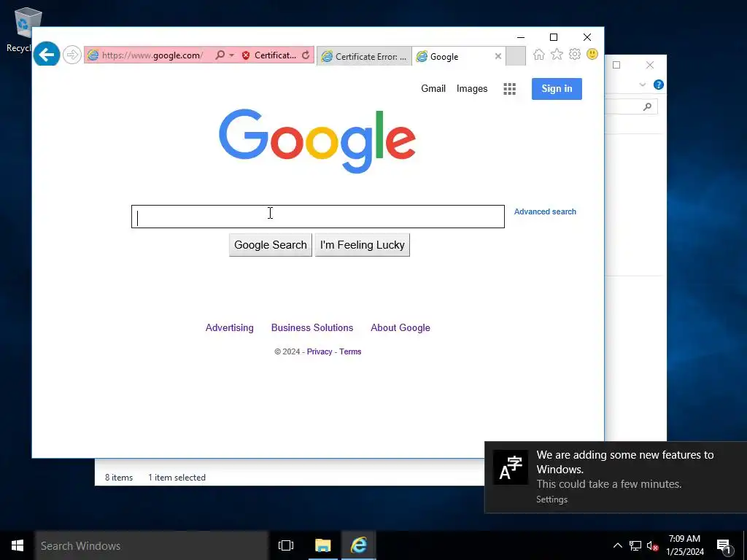The height and width of the screenshot is (560, 747).
Task: Open the Action Center notifications icon
Action: coord(724,546)
